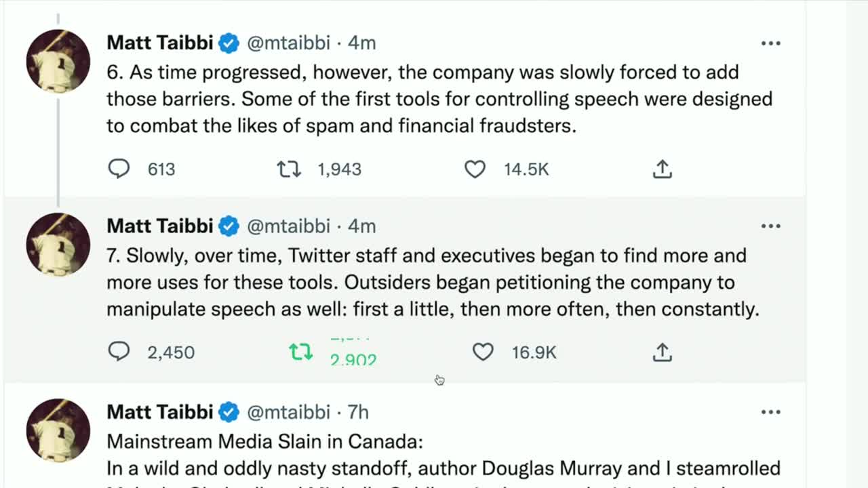868x488 pixels.
Task: Open the more options menu on tweet 7
Action: pyautogui.click(x=770, y=226)
